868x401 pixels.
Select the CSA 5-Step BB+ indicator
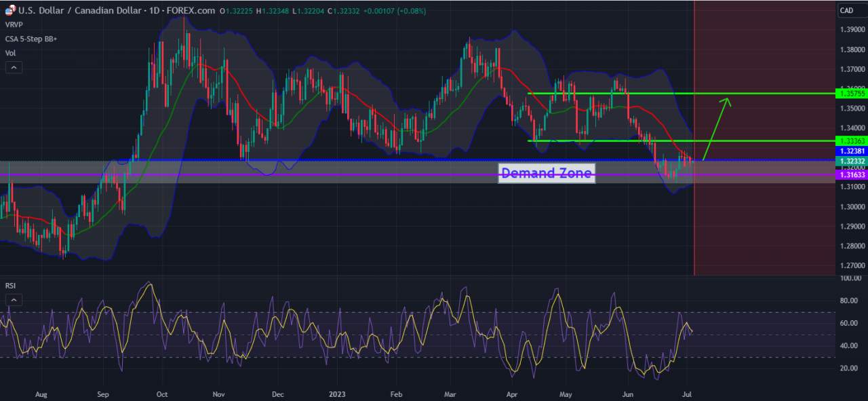point(31,39)
